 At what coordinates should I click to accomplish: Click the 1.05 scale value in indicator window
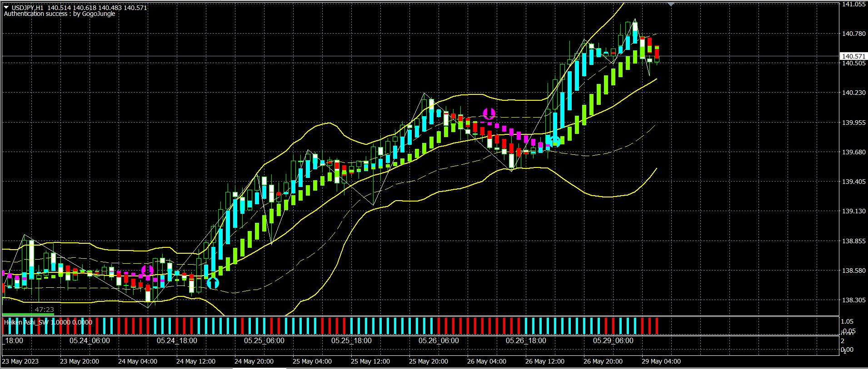point(848,321)
